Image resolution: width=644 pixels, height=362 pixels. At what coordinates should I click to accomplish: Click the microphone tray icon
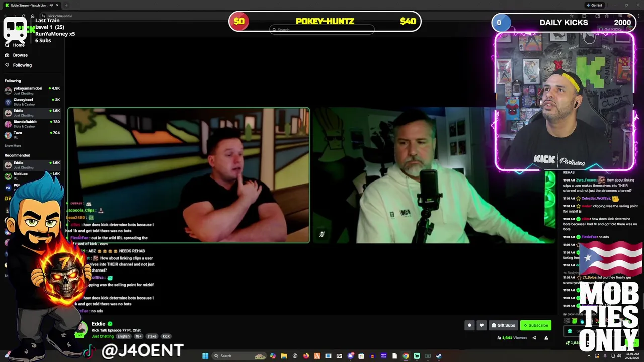click(605, 356)
